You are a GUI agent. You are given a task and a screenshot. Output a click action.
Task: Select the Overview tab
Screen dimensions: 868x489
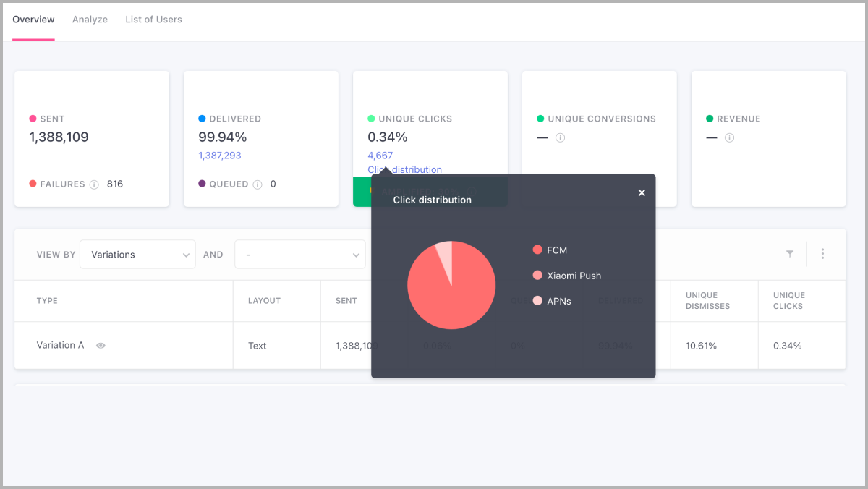click(x=33, y=20)
